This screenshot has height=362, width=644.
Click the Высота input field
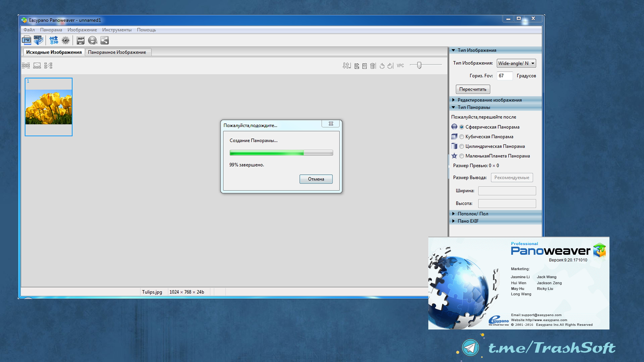point(507,203)
